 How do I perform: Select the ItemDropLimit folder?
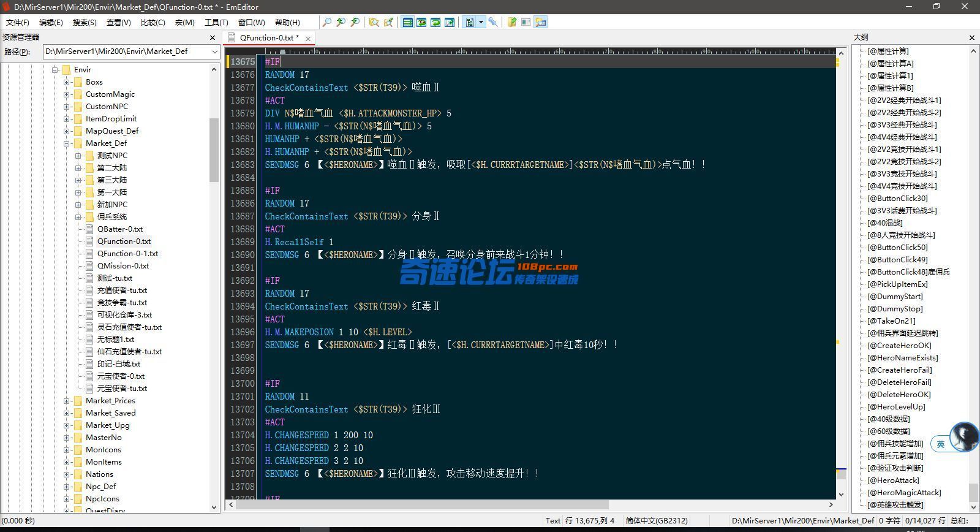pyautogui.click(x=111, y=119)
